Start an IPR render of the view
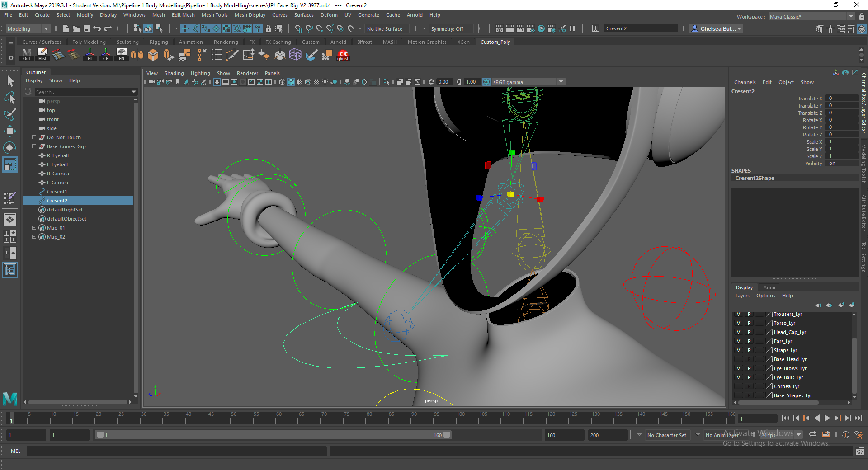The height and width of the screenshot is (470, 868). pyautogui.click(x=520, y=28)
